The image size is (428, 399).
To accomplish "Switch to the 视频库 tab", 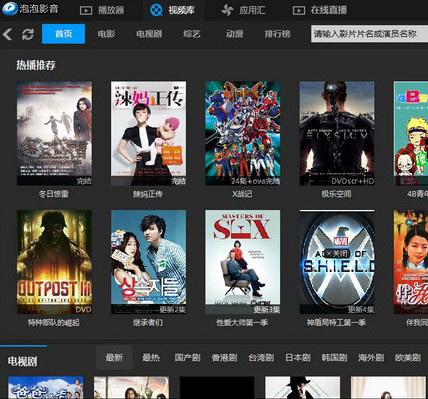I will tap(172, 10).
